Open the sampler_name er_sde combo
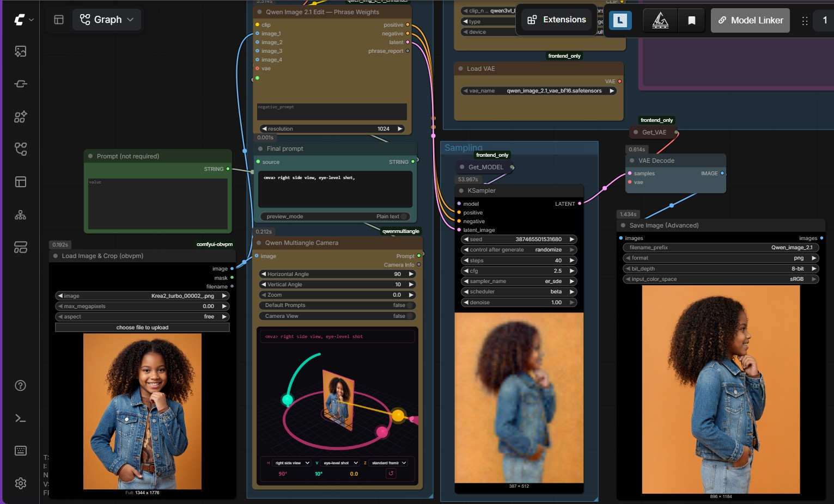This screenshot has width=834, height=504. pyautogui.click(x=519, y=281)
